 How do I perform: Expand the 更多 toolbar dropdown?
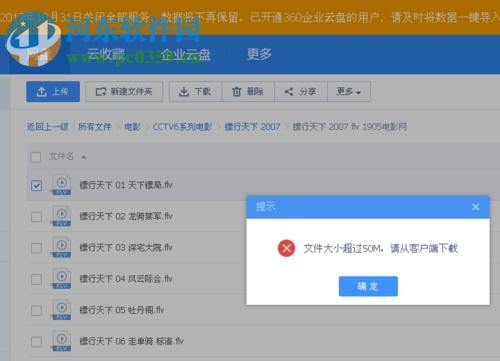pos(349,91)
